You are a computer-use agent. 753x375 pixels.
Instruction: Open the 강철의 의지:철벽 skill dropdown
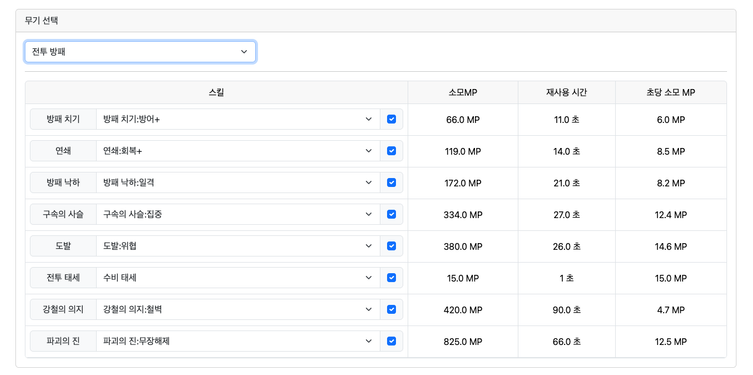click(x=238, y=309)
